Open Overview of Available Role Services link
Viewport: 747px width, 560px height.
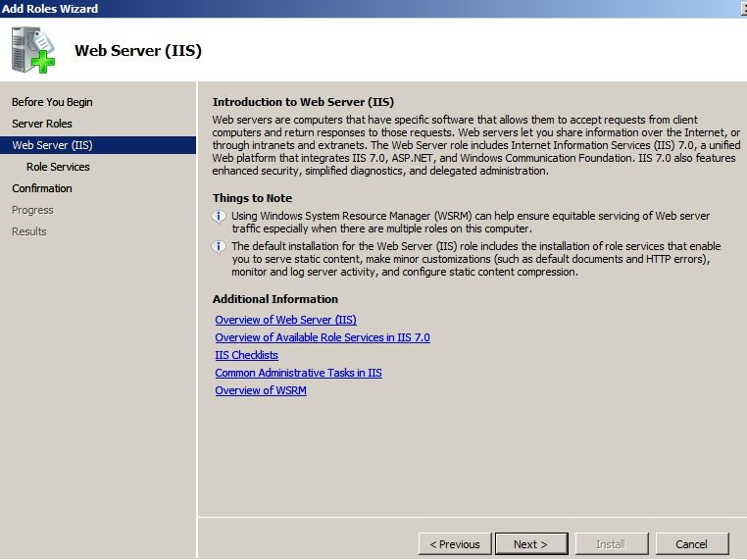[x=323, y=337]
